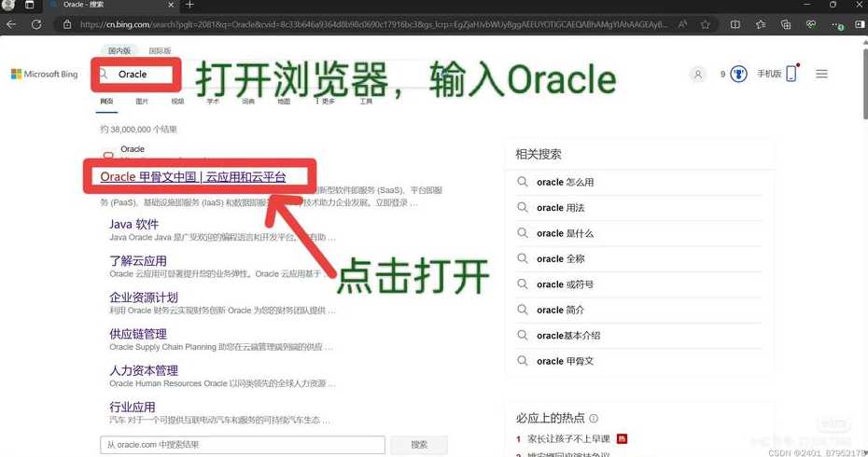The height and width of the screenshot is (457, 868).
Task: Open the Collections icon
Action: (x=786, y=24)
